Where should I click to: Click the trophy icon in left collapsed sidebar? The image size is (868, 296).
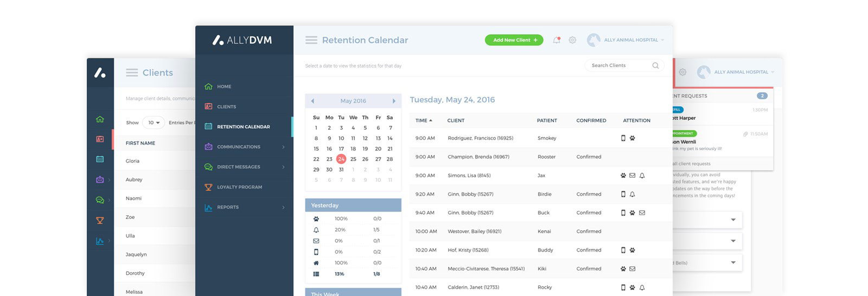coord(100,221)
